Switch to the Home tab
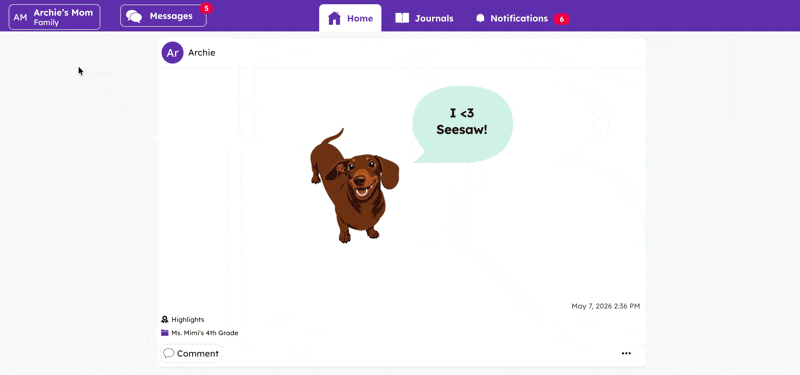Screen dimensions: 800x375 [x=350, y=18]
